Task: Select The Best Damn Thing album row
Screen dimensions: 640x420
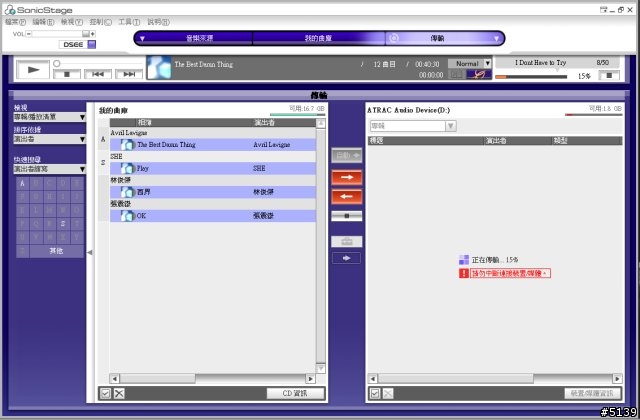Action: tap(213, 144)
